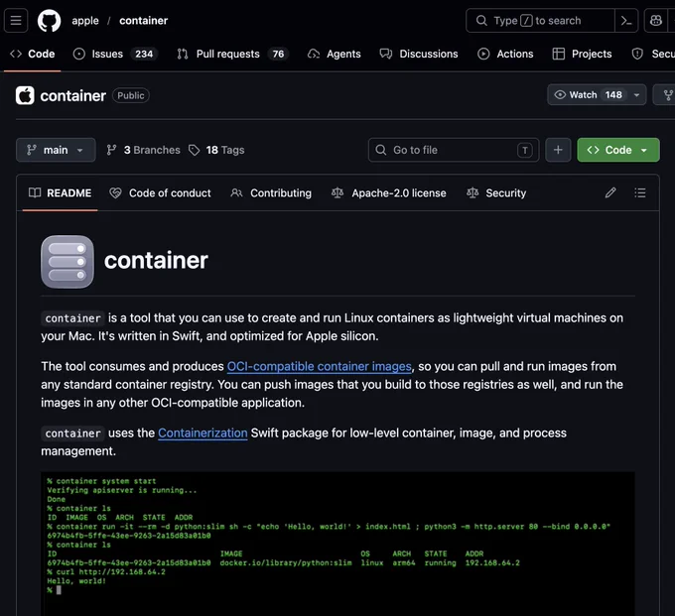Click the Watch button
The height and width of the screenshot is (616, 675).
click(588, 94)
